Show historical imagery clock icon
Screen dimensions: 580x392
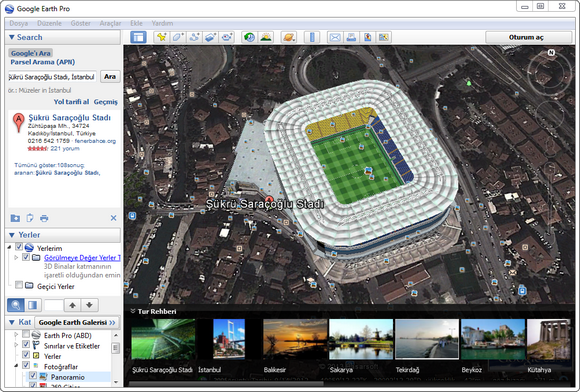(250, 37)
